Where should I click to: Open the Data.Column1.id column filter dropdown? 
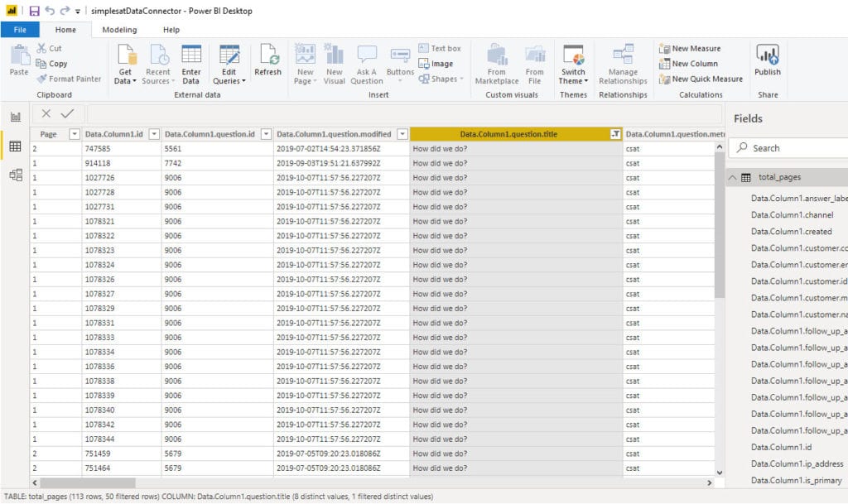point(152,132)
